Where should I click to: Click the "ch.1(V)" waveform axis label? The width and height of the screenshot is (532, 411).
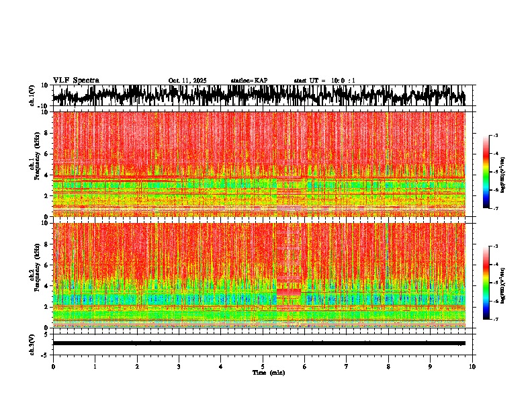(32, 95)
